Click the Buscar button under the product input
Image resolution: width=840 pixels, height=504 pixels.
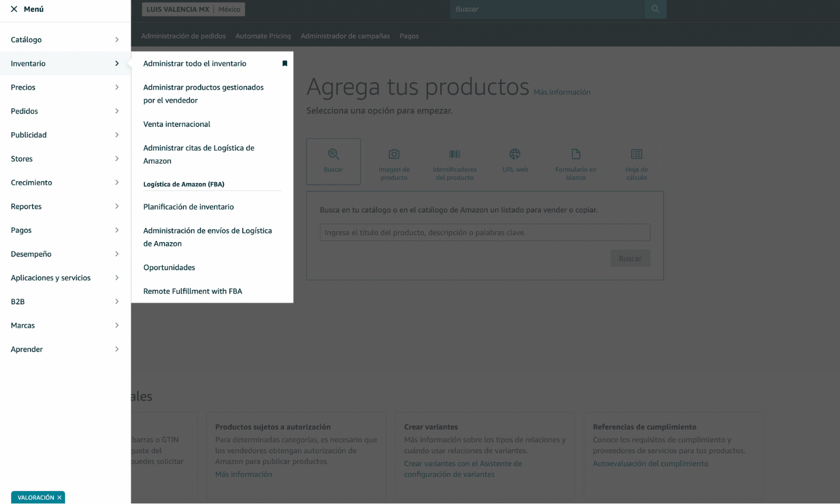click(630, 258)
